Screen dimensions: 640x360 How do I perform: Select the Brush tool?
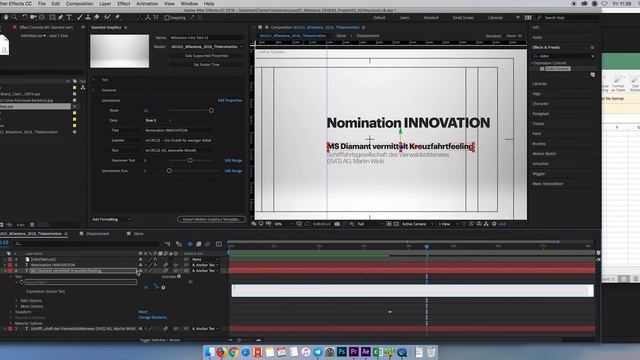80,18
